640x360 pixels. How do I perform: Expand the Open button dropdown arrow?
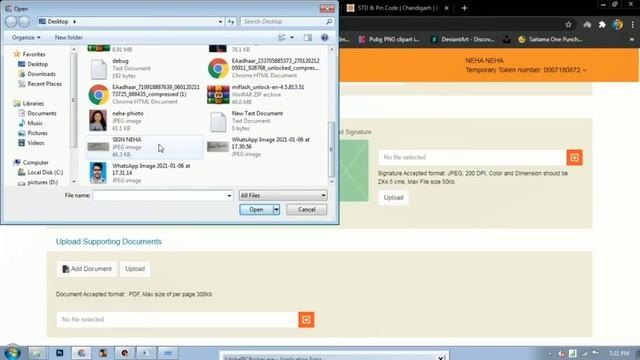pos(276,209)
